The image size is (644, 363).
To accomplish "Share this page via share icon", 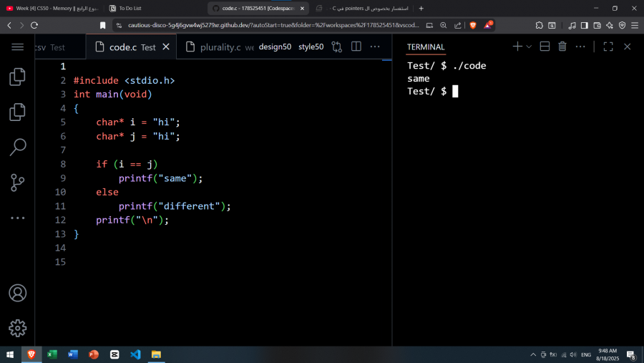I will [457, 26].
